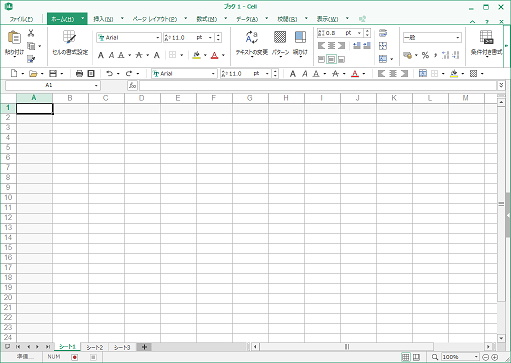This screenshot has height=363, width=511.
Task: Add a new sheet with plus button
Action: point(144,347)
